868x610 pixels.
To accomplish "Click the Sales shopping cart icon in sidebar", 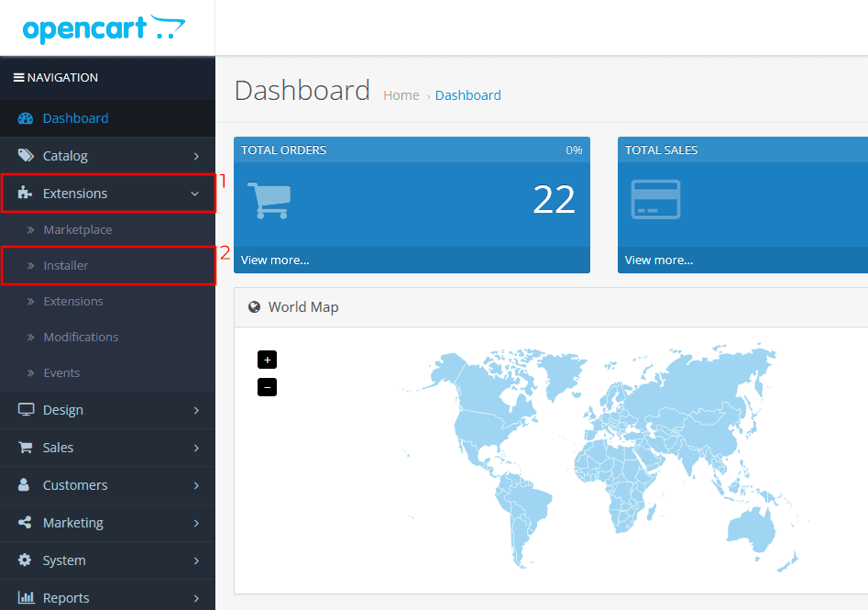I will click(x=25, y=448).
